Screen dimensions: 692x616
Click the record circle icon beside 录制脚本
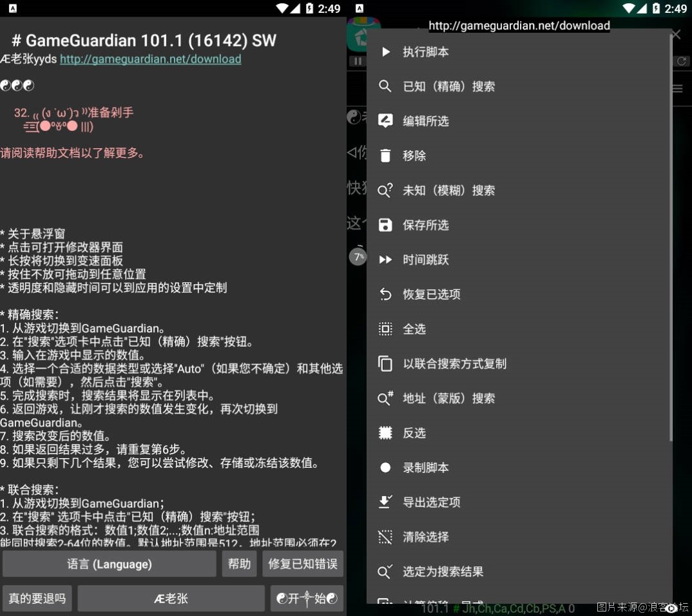coord(385,467)
